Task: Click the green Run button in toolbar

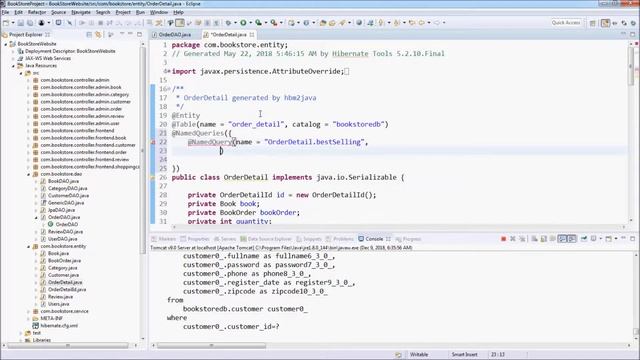Action: pyautogui.click(x=243, y=23)
